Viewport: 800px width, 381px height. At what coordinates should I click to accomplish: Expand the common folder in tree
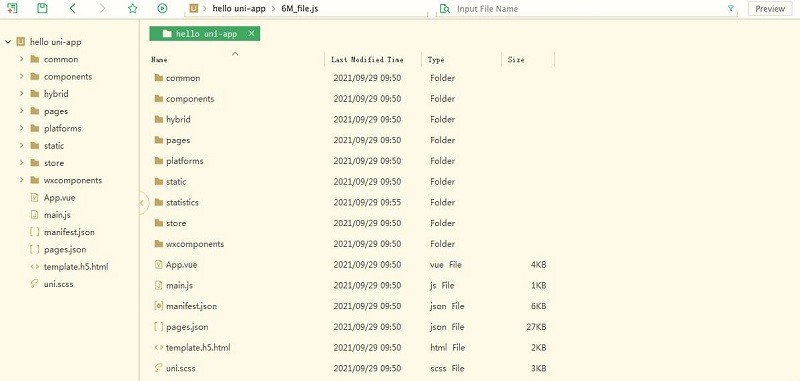(x=21, y=59)
